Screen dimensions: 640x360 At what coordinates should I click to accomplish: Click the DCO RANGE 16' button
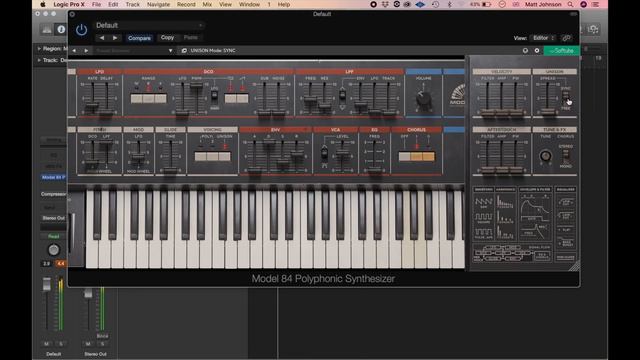136,98
